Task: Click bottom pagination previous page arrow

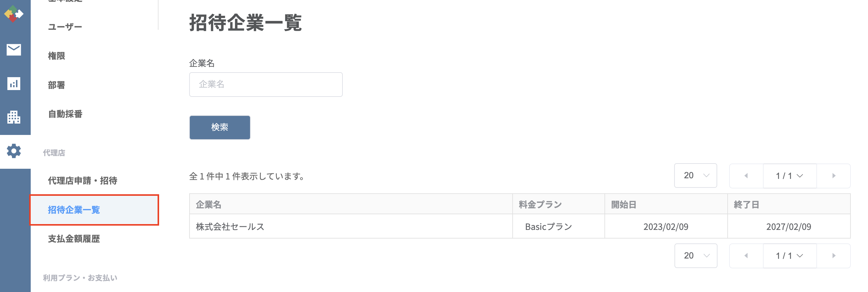Action: pyautogui.click(x=746, y=256)
